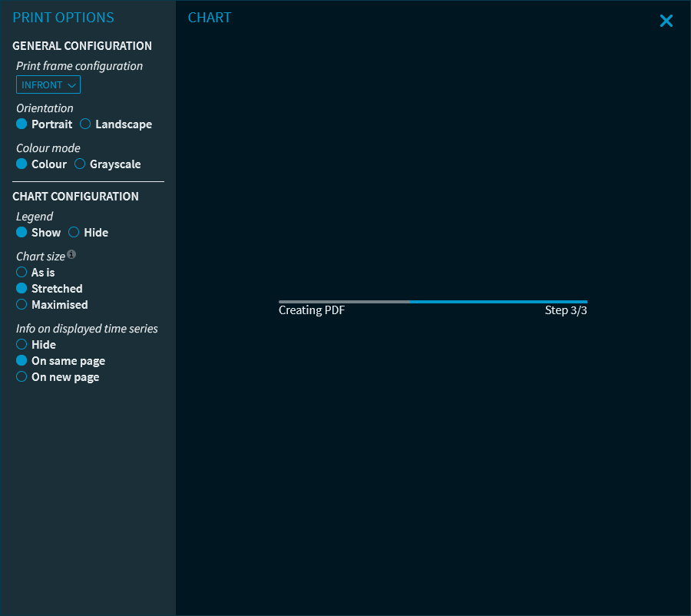
Task: Click the Print Options title
Action: point(63,18)
